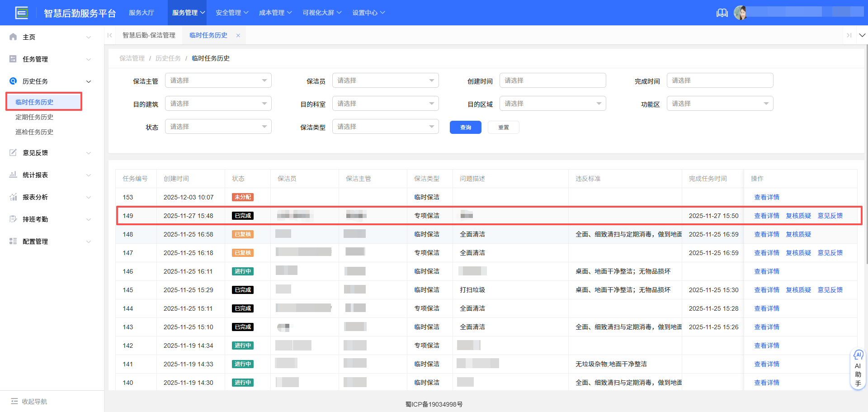Switch to the 智慧后勤-保洁管理 tab

(x=149, y=35)
